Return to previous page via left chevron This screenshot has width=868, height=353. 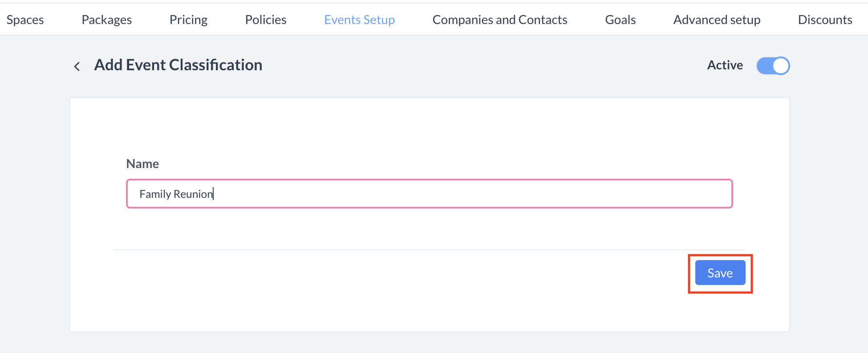(x=77, y=66)
